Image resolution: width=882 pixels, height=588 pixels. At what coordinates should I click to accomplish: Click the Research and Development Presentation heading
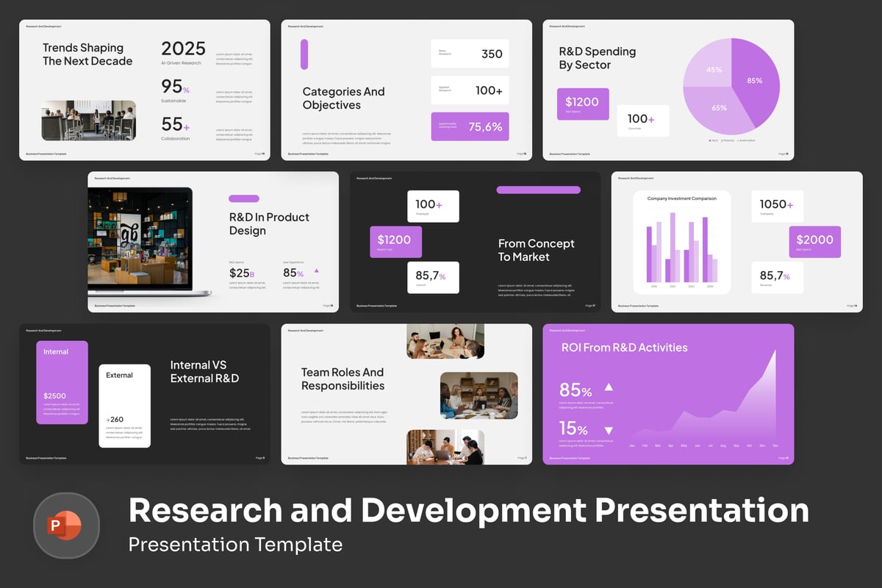[468, 510]
